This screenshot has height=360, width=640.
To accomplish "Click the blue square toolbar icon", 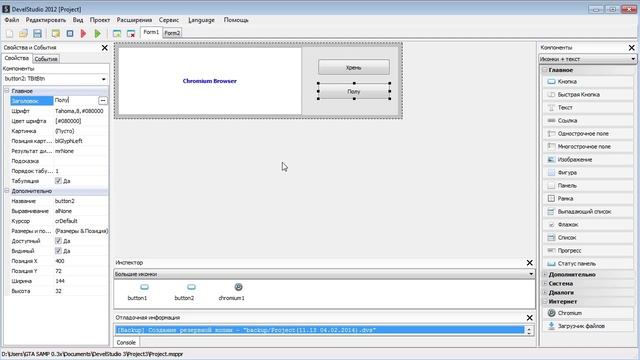I will click(x=70, y=33).
